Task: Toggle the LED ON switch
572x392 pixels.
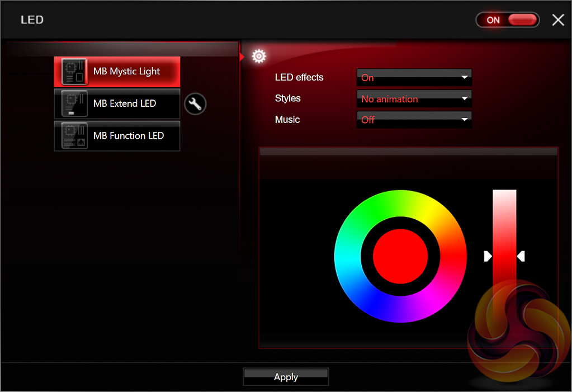Action: (x=508, y=20)
